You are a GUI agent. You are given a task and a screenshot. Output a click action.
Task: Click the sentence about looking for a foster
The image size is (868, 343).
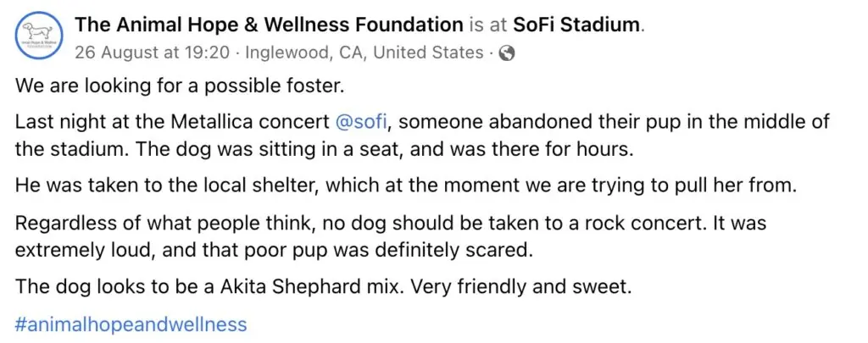click(179, 86)
